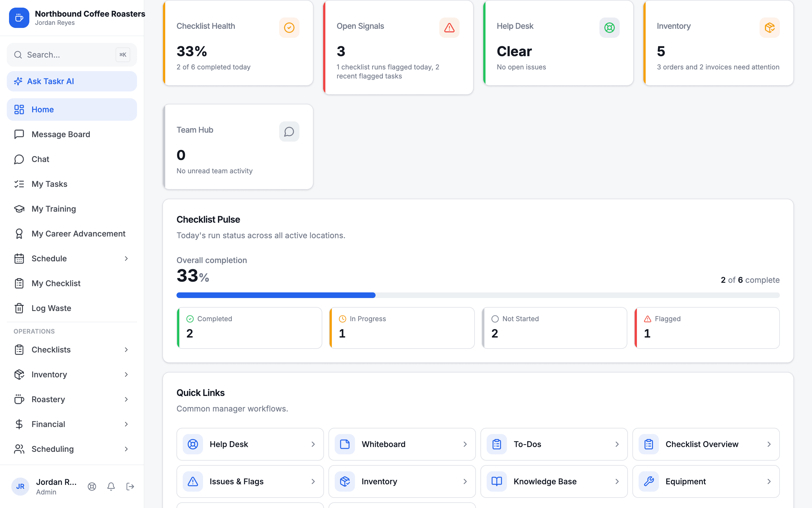Click the log out icon
Viewport: 812px width, 508px height.
[x=130, y=487]
